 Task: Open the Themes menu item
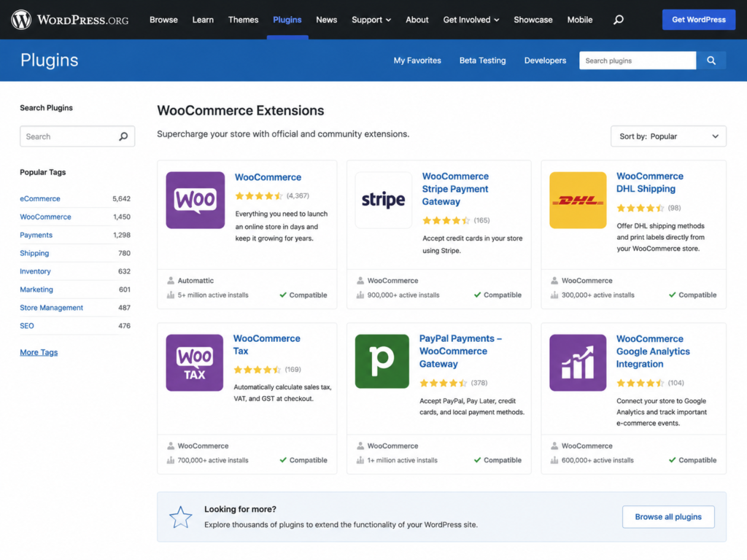tap(244, 20)
